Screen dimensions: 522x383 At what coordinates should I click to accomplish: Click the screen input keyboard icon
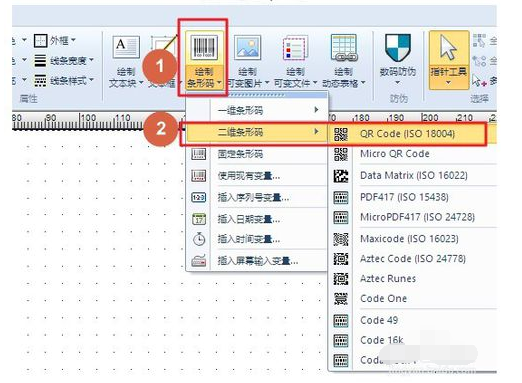(199, 261)
